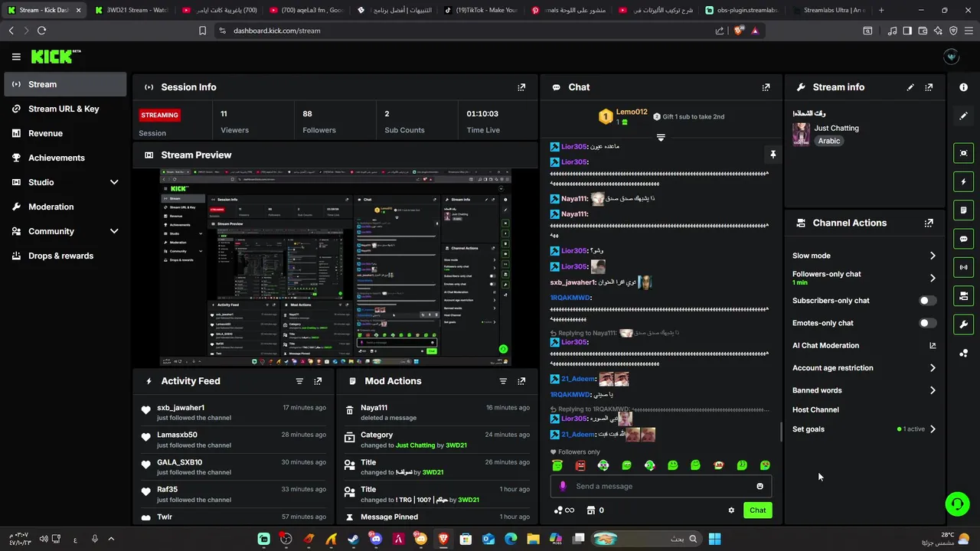The image size is (980, 551).
Task: Open chat settings gear icon
Action: point(731,510)
